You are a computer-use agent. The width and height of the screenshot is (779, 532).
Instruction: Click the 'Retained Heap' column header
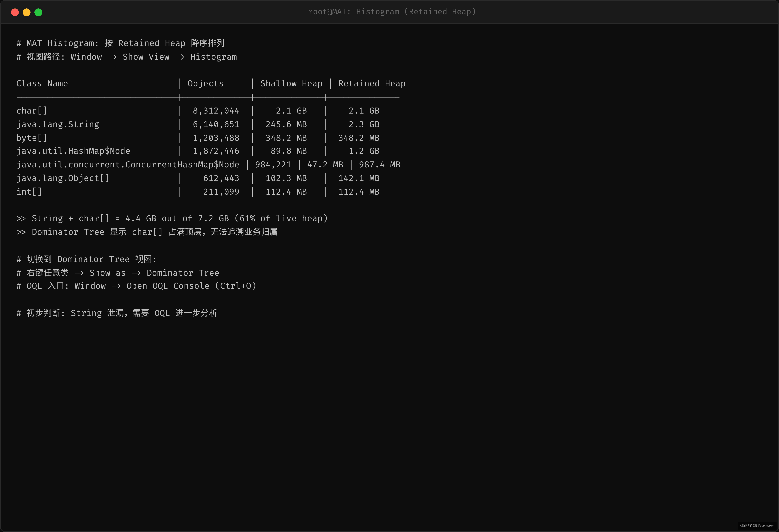point(372,83)
